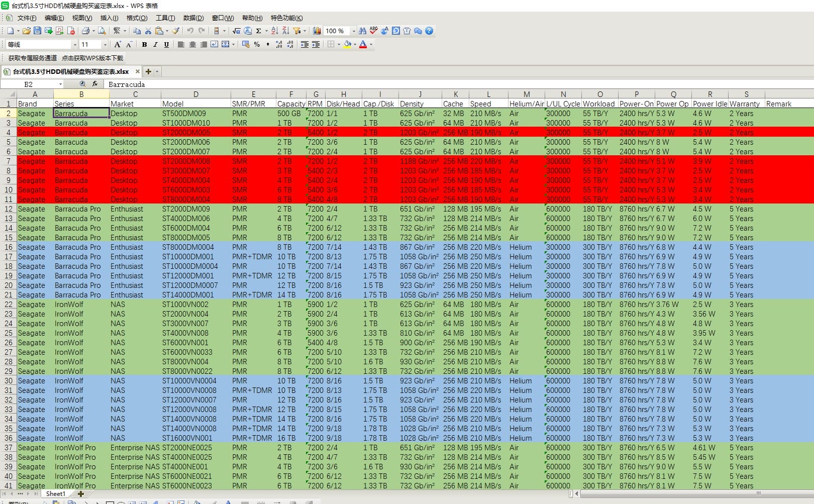
Task: Apply the yellow fill color bucket
Action: [347, 44]
